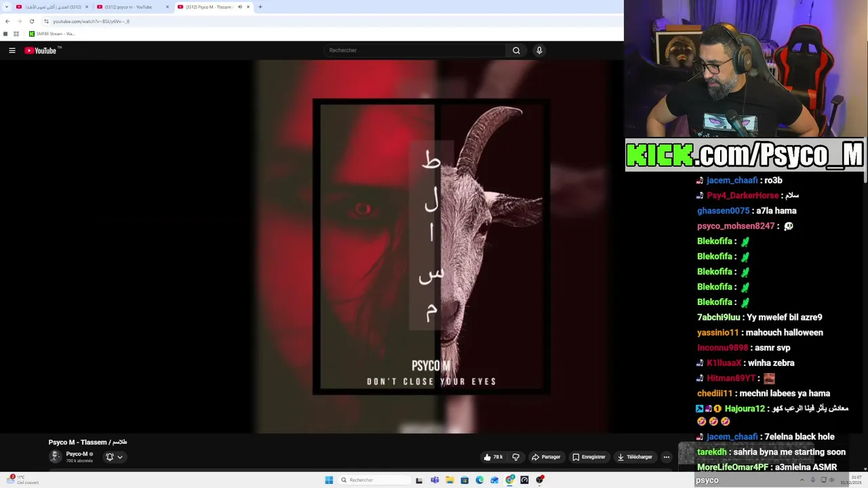Viewport: 868px width, 488px height.
Task: Switch to first Arabic-titled YouTube tab
Action: click(52, 7)
